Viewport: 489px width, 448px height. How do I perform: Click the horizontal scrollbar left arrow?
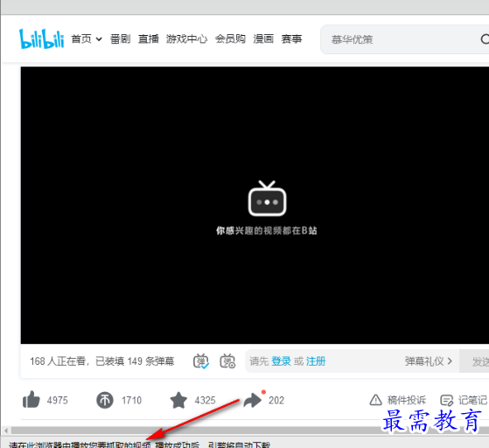6,430
